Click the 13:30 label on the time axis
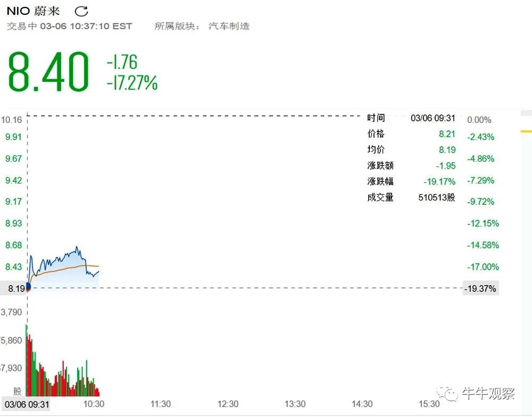532x417 pixels. (295, 404)
